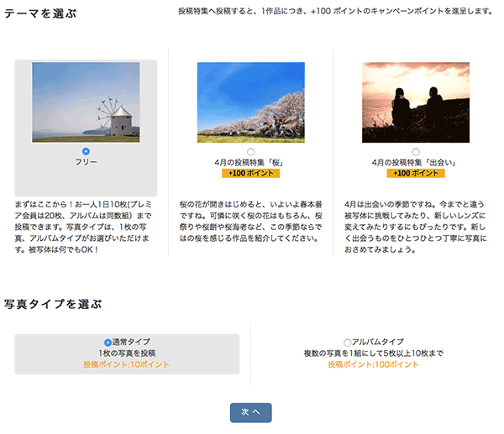The image size is (504, 434).
Task: Click the 1枚の写真を投稿 text
Action: click(127, 353)
